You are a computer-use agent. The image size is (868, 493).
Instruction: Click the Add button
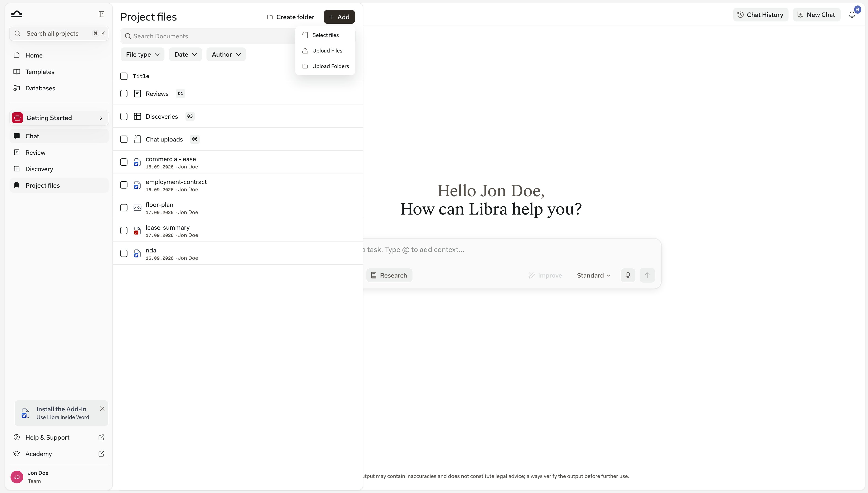coord(339,17)
